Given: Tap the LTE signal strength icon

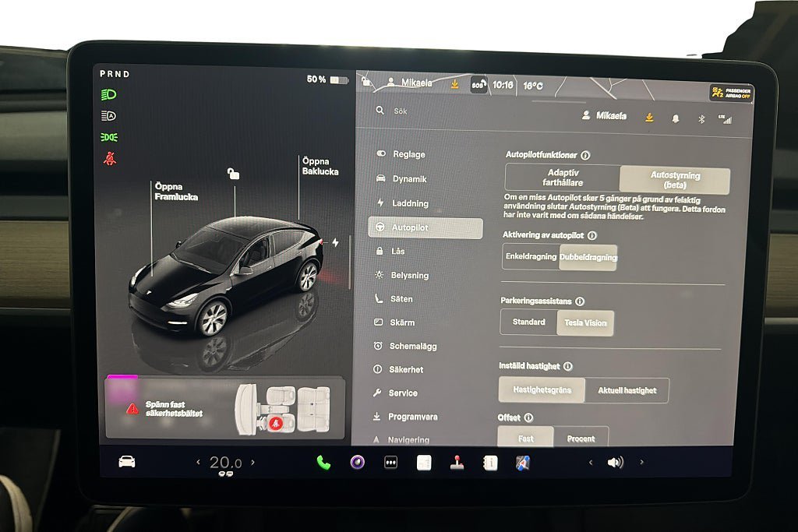Looking at the screenshot, I should coord(726,119).
